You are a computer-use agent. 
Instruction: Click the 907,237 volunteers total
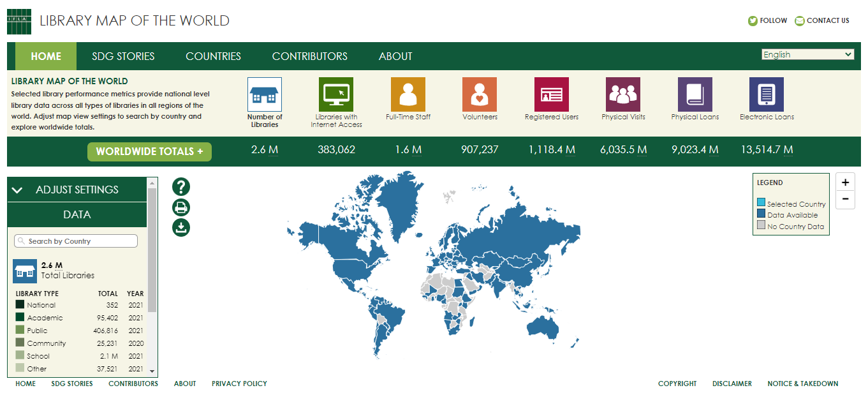(x=480, y=150)
